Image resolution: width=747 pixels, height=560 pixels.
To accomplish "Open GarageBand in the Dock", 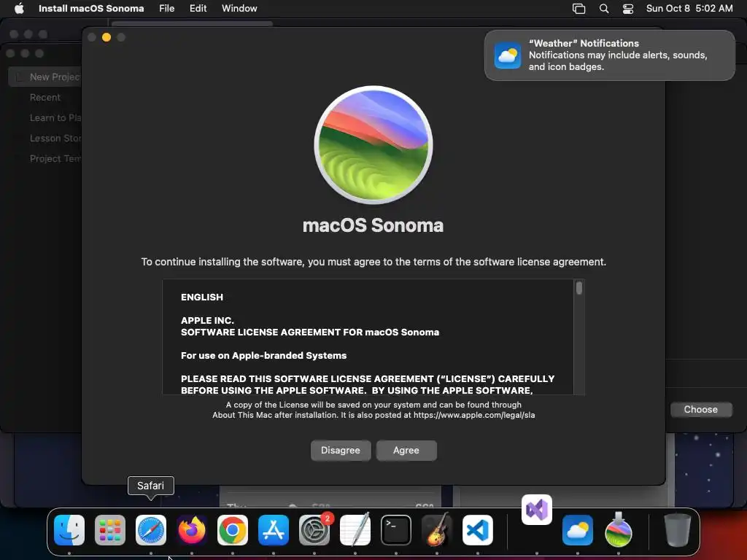I will click(437, 530).
